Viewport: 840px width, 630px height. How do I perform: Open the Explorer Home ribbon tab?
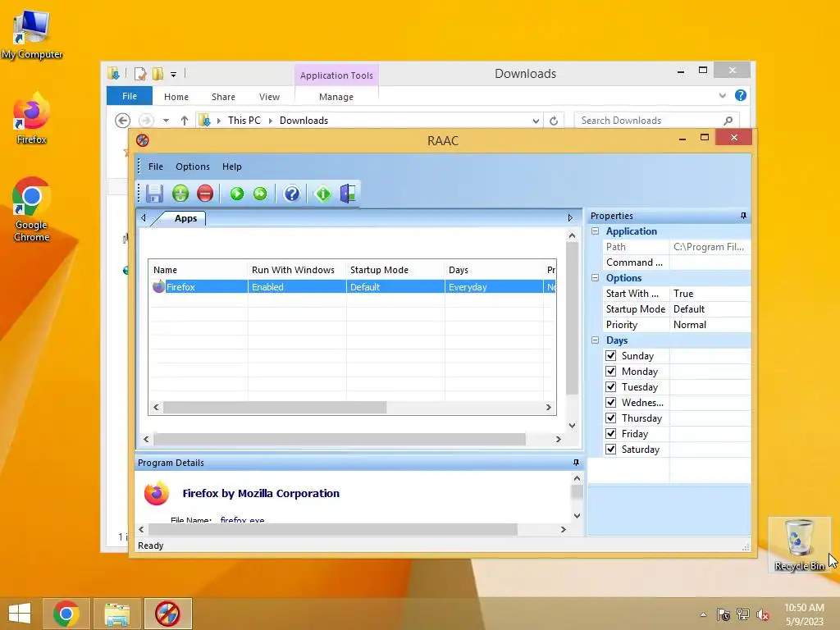point(176,97)
